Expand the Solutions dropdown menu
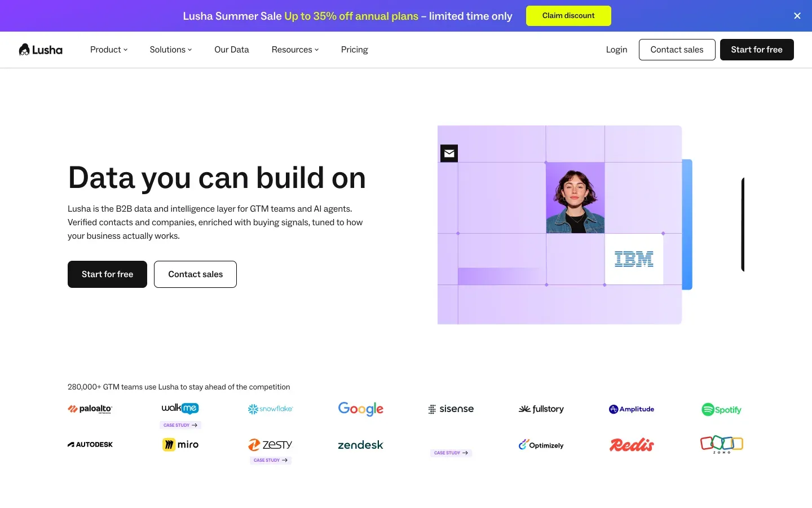 pos(171,50)
